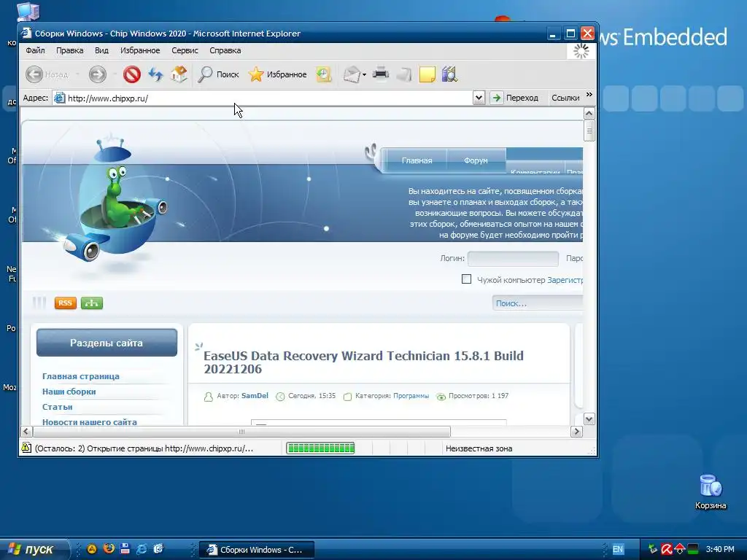The width and height of the screenshot is (747, 560).
Task: Click vertical scrollbar up arrow
Action: tap(589, 114)
